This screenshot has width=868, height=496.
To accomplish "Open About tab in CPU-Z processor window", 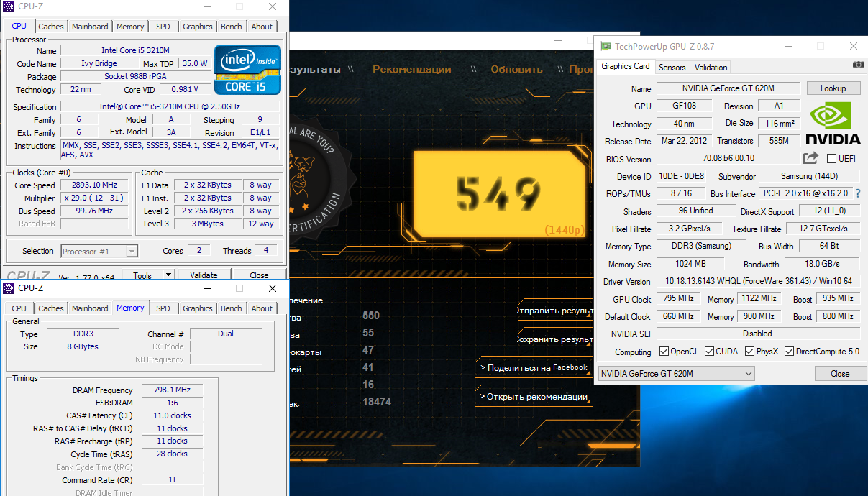I will pyautogui.click(x=262, y=27).
